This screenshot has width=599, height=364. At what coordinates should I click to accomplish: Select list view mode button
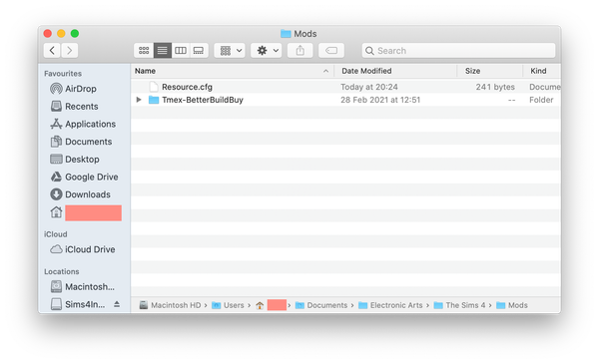point(163,51)
